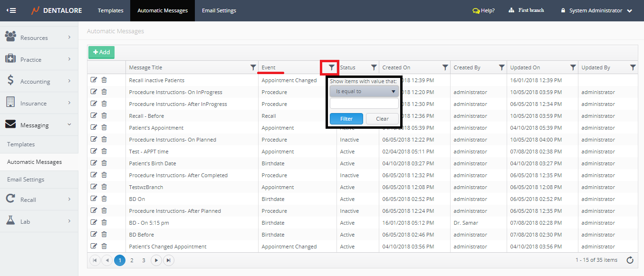Edit the Recall inactive Patients message
The width and height of the screenshot is (644, 276).
point(94,80)
